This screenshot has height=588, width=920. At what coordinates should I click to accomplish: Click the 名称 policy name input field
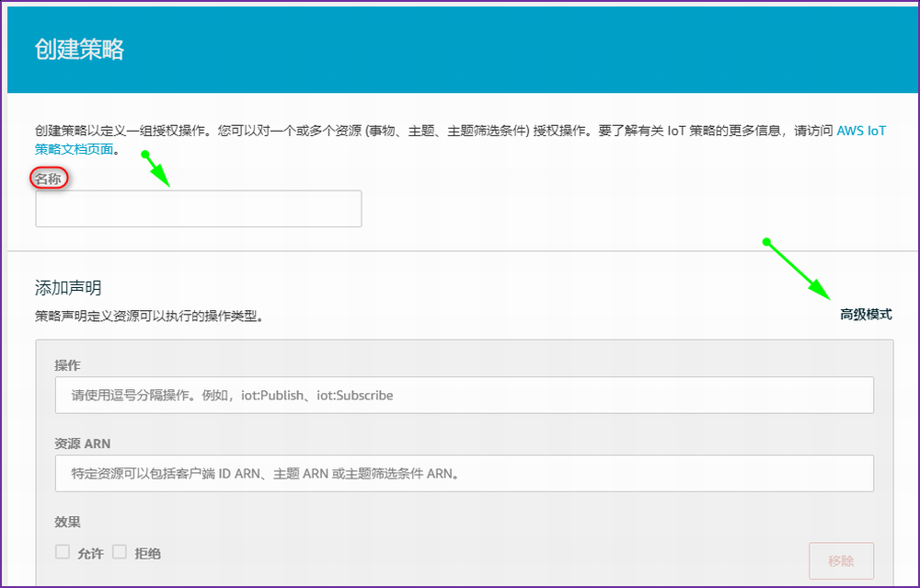coord(198,209)
